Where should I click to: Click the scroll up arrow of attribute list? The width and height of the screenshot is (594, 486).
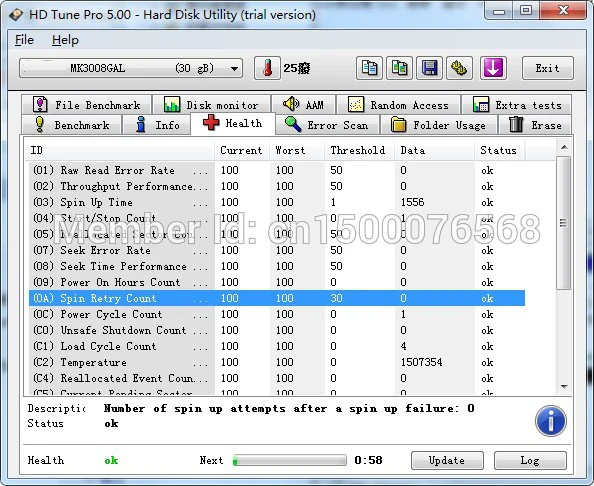click(564, 147)
